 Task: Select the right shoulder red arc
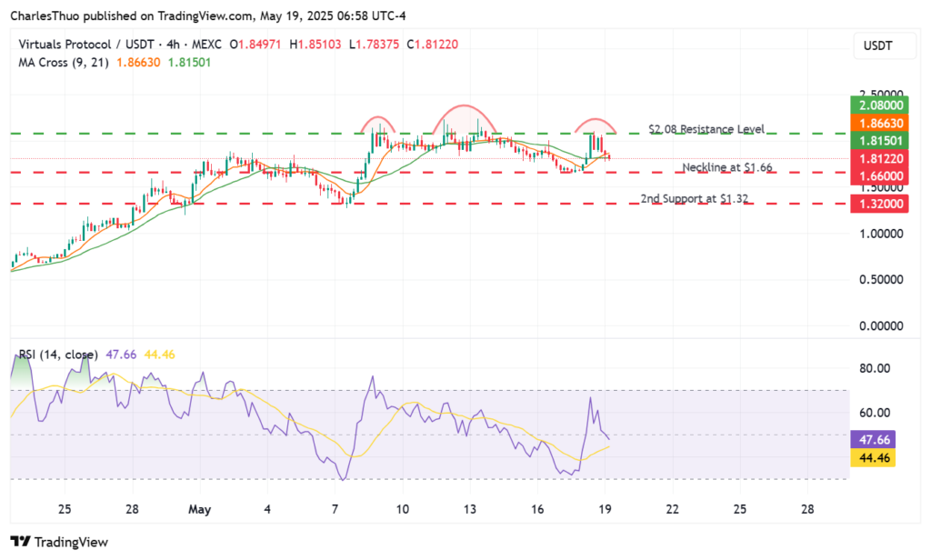point(596,121)
